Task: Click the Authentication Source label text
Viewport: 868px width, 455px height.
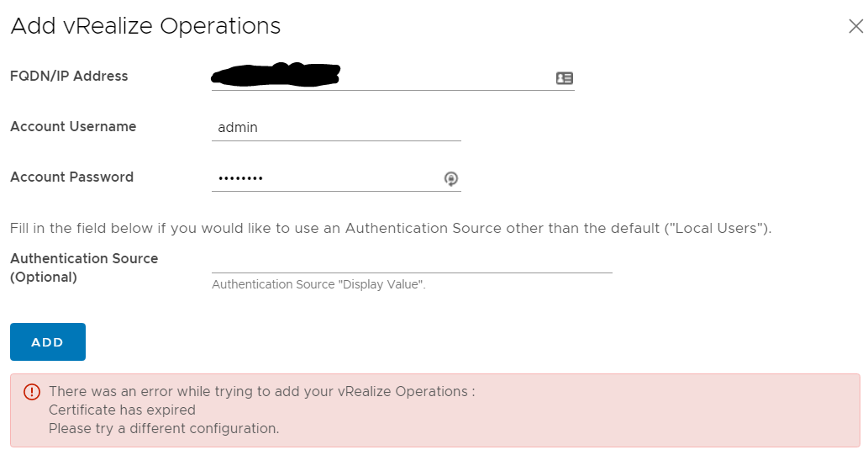Action: tap(84, 258)
